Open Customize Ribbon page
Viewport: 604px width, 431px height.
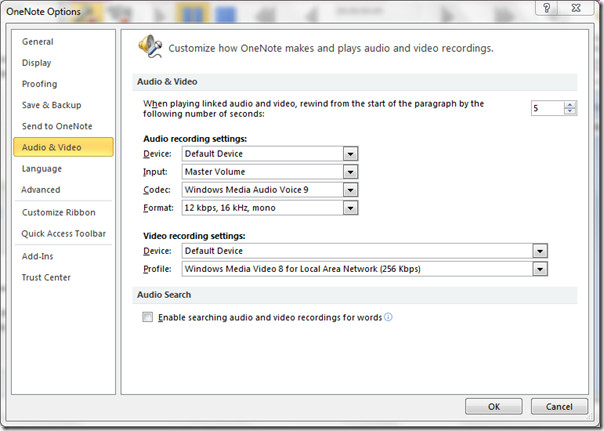(58, 213)
